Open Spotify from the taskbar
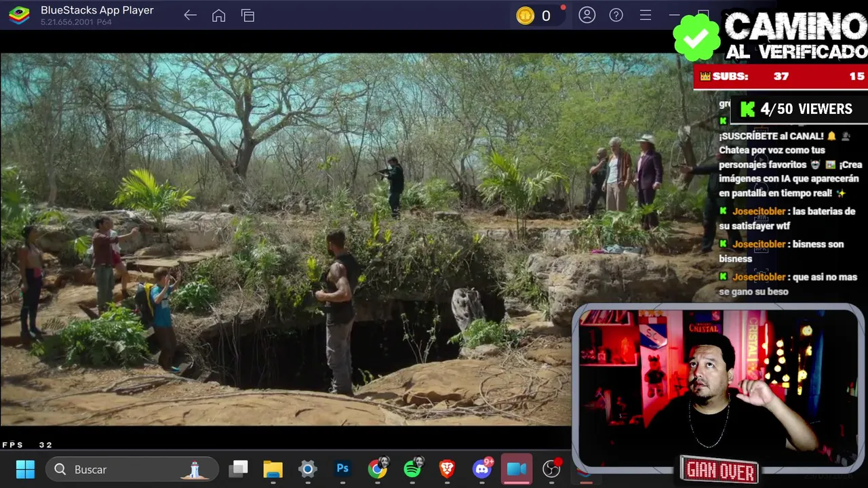Screen dimensions: 868x488 tap(412, 469)
